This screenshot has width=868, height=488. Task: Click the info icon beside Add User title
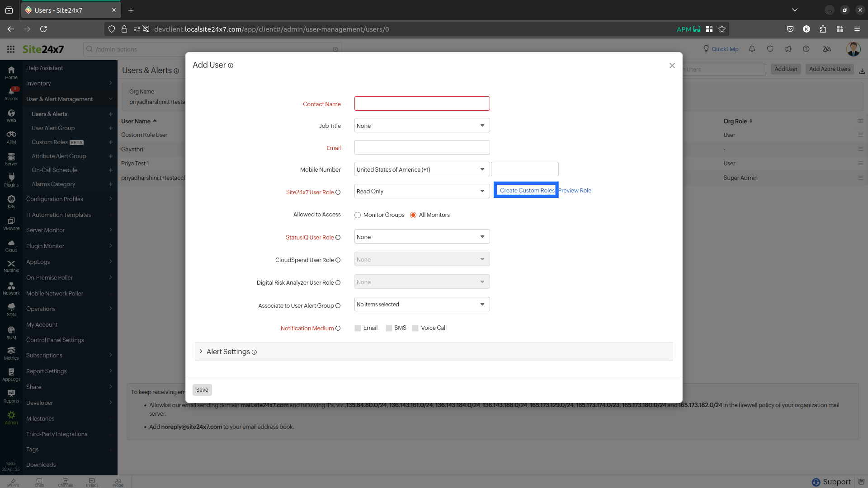(231, 66)
